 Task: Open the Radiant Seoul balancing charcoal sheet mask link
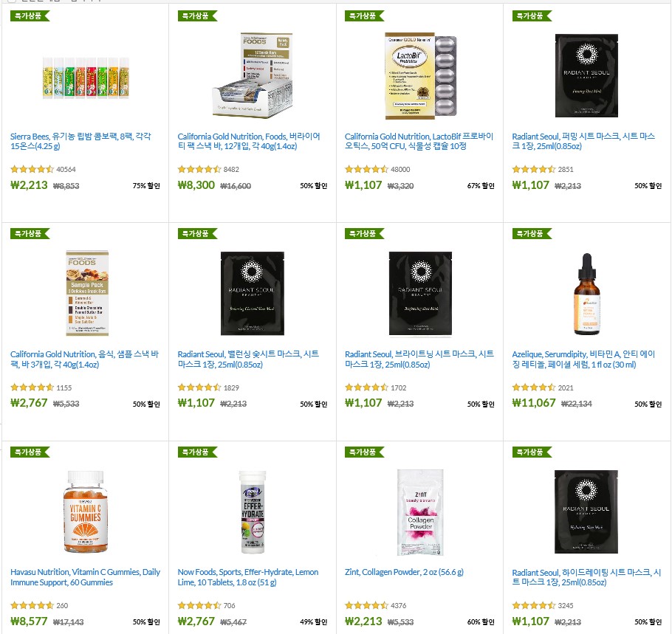[248, 359]
